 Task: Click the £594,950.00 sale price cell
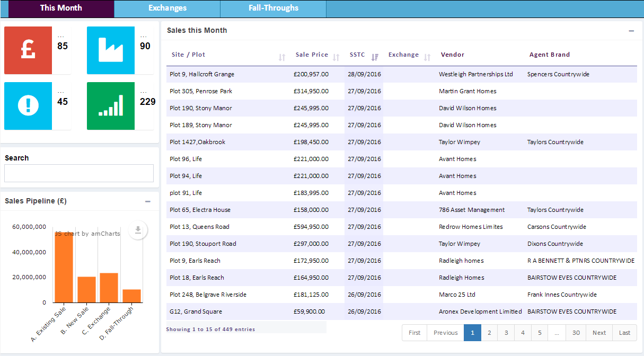coord(311,227)
